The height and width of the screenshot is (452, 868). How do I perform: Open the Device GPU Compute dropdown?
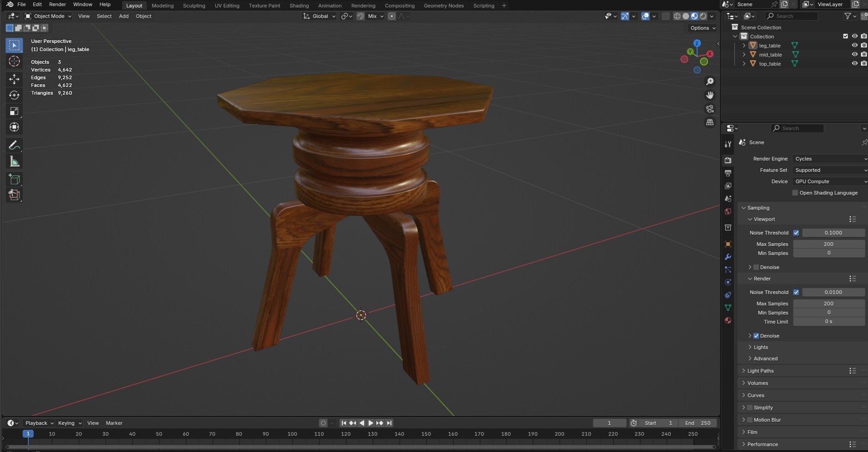tap(830, 181)
